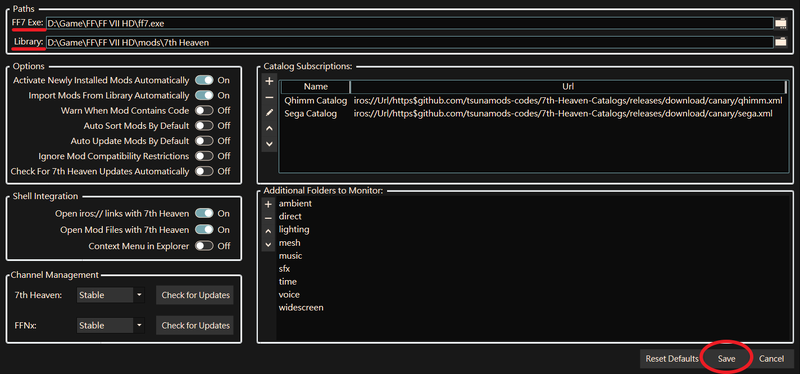Click the sega.xml catalog URL
The height and width of the screenshot is (374, 800).
pyautogui.click(x=563, y=113)
